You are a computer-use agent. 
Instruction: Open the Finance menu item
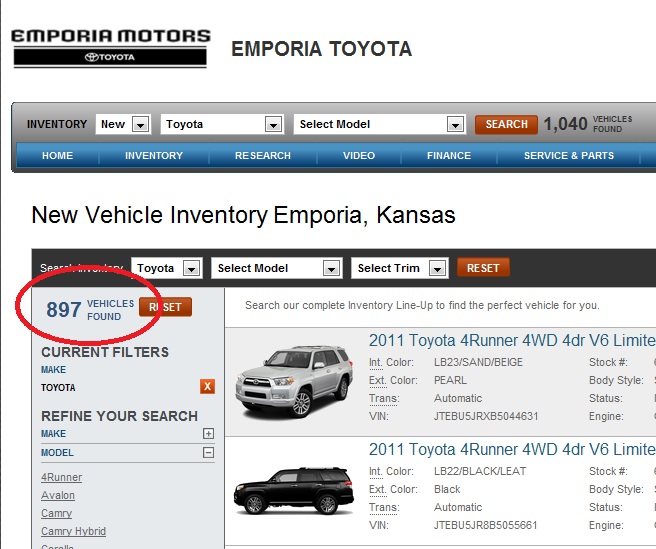pos(449,156)
